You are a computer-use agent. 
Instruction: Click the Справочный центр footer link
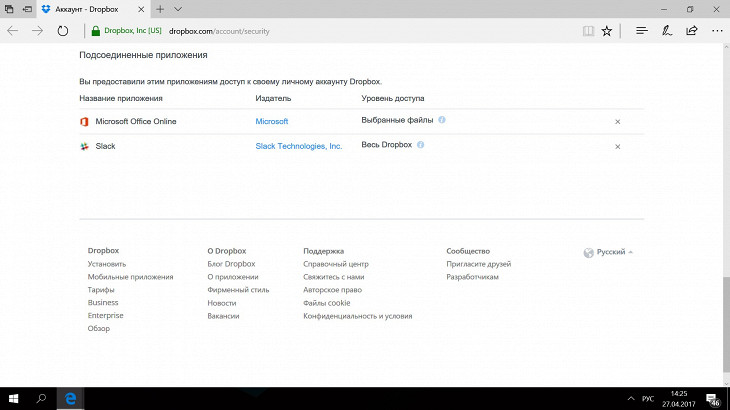pos(329,264)
